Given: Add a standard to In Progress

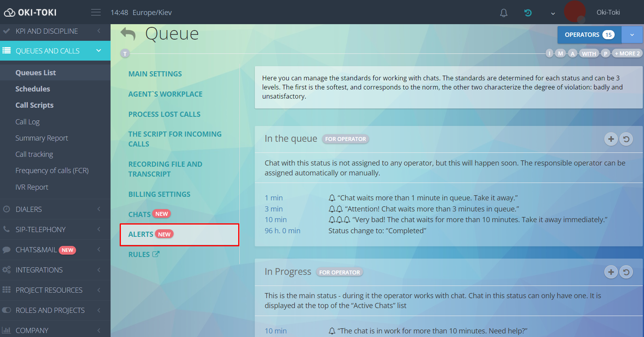Looking at the screenshot, I should pos(611,272).
